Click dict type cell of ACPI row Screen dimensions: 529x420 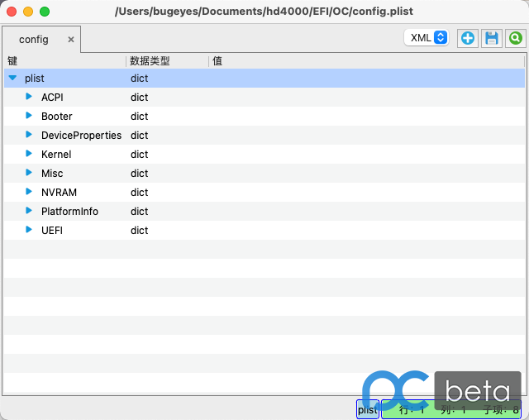[140, 98]
